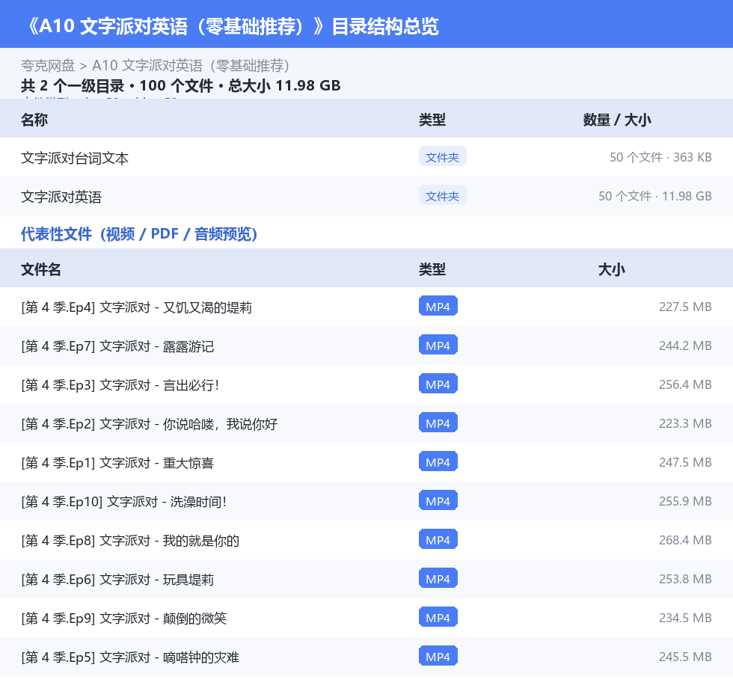
Task: Open file Ep8 我的就是你的
Action: click(130, 541)
